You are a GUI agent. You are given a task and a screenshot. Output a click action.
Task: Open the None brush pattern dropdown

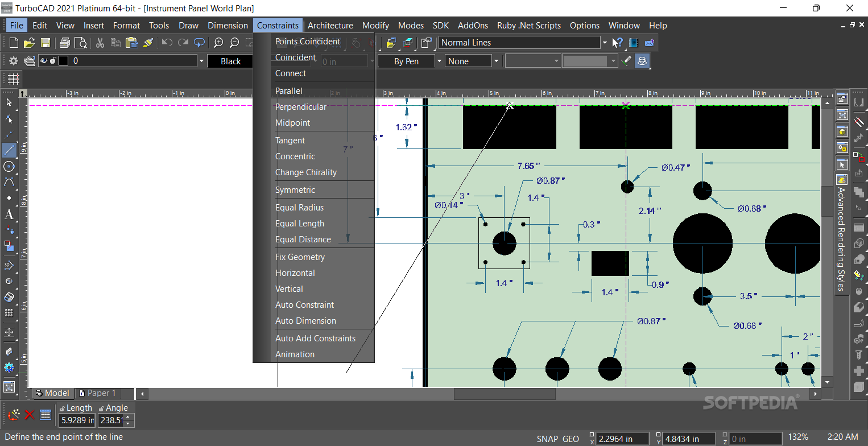496,61
